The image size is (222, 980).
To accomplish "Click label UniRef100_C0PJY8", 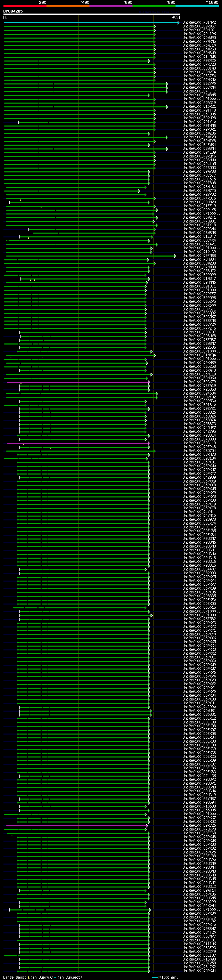I will click(x=199, y=210).
